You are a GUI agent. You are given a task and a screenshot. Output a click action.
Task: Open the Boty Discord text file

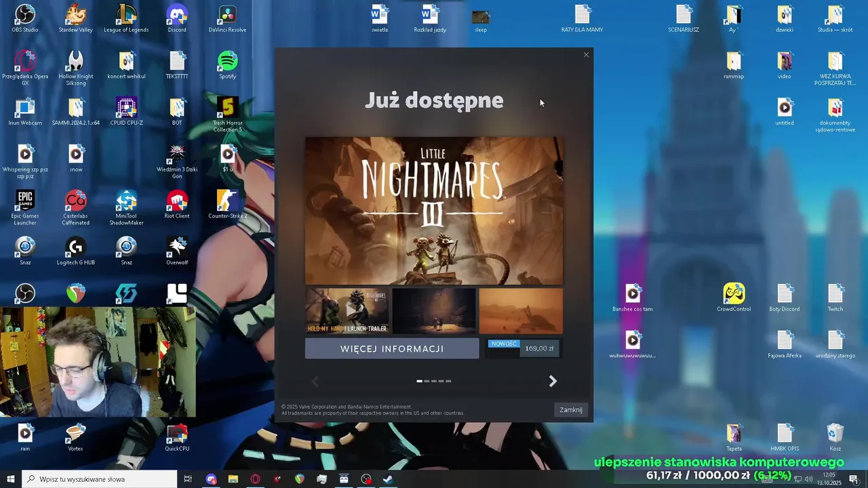[x=785, y=298]
